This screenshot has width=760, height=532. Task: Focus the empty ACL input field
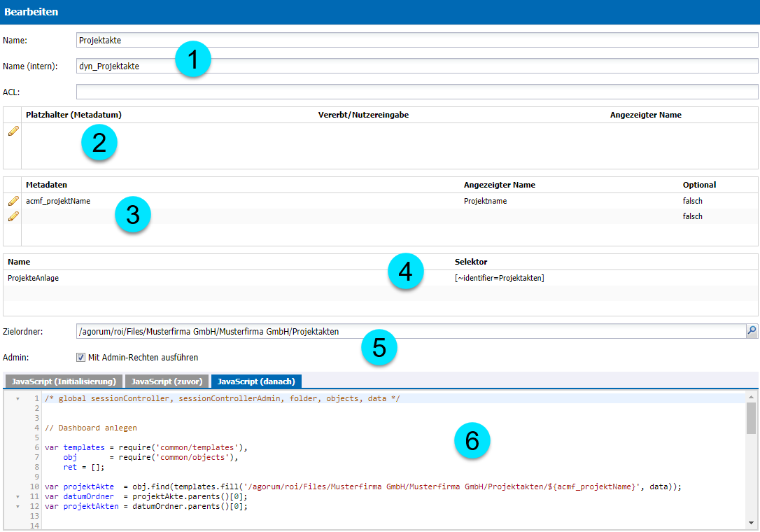[417, 92]
